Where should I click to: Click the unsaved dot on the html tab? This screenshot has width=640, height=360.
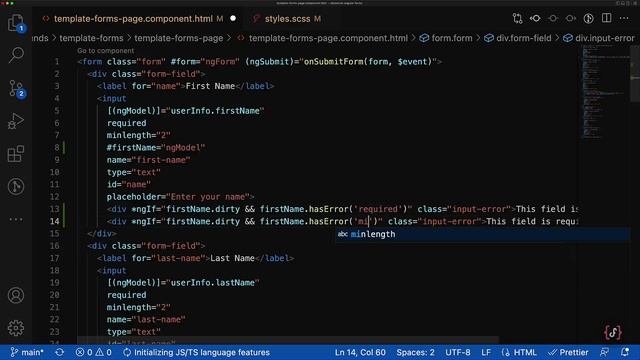pos(233,18)
